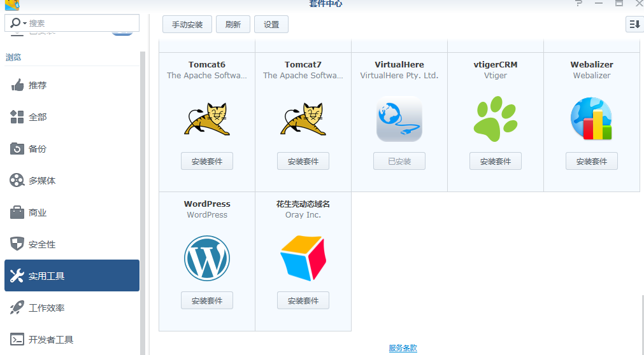Click the 设置 button

pos(271,24)
